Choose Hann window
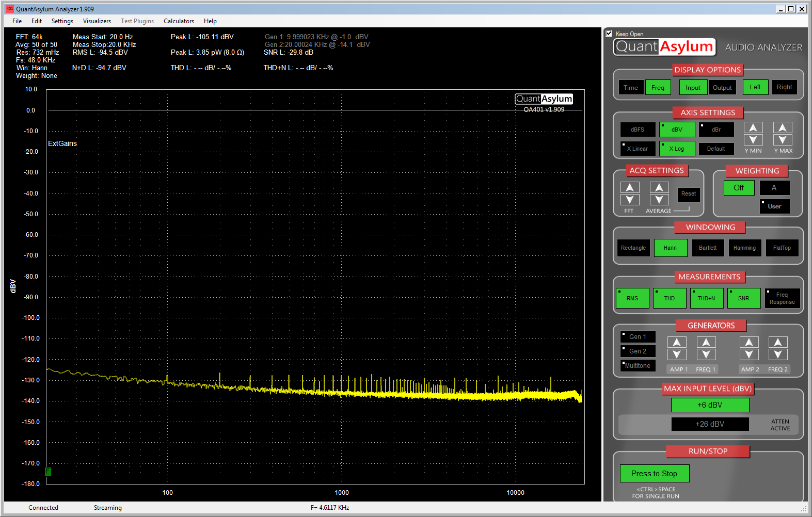Screen dimensions: 812x517 (x=671, y=248)
